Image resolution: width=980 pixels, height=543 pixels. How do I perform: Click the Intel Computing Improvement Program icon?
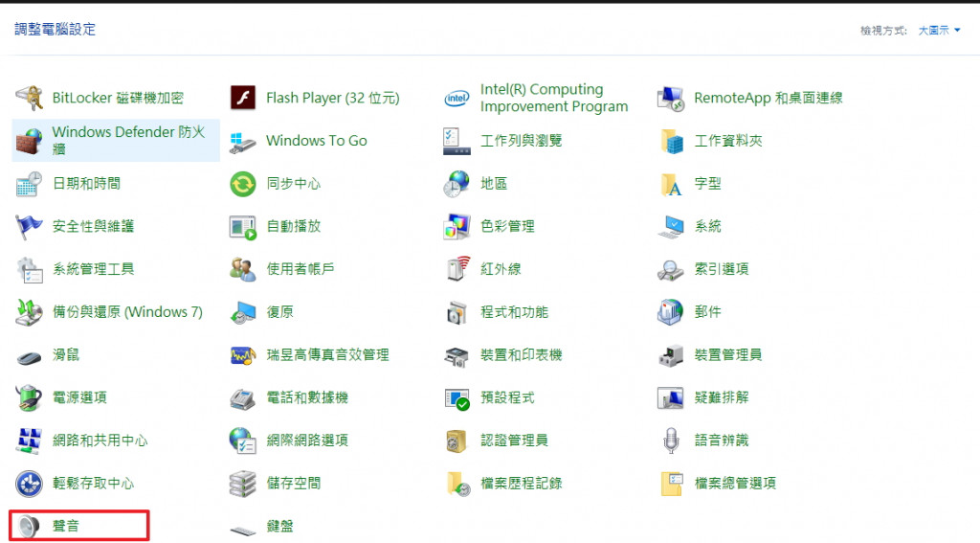point(457,99)
